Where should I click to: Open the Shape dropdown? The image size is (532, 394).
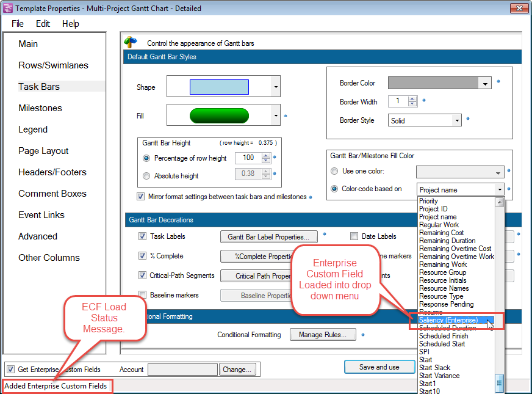click(275, 87)
